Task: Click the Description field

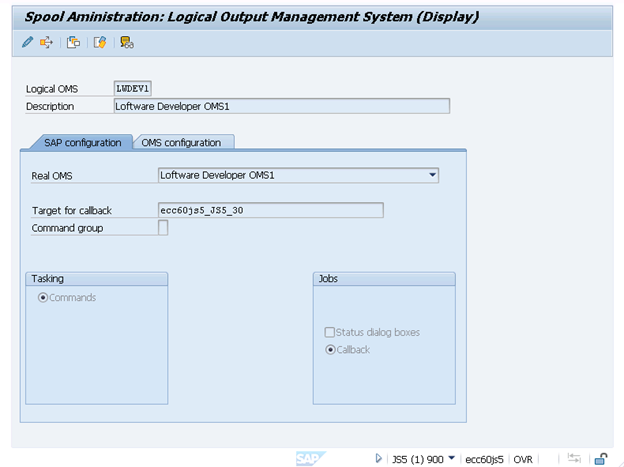Action: pyautogui.click(x=282, y=106)
